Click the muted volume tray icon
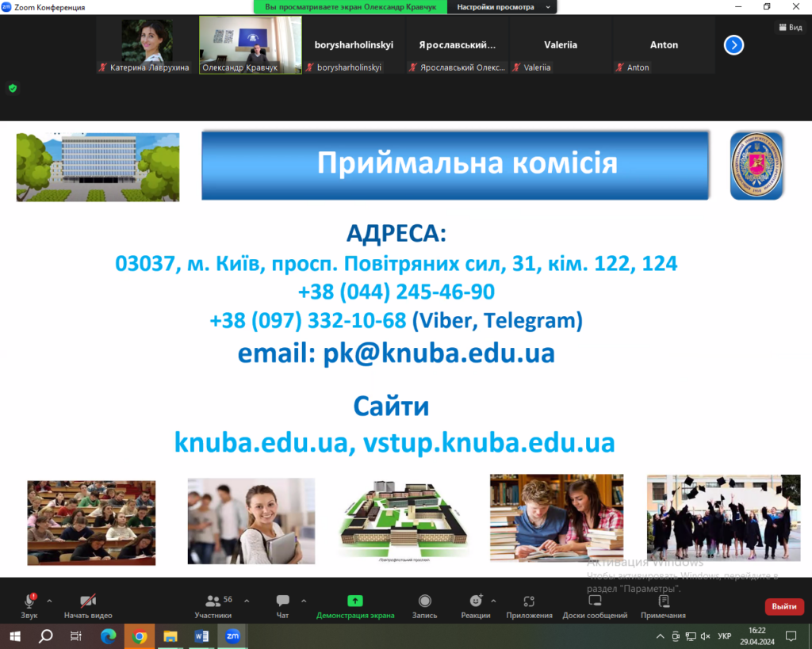The height and width of the screenshot is (649, 812). pos(705,636)
